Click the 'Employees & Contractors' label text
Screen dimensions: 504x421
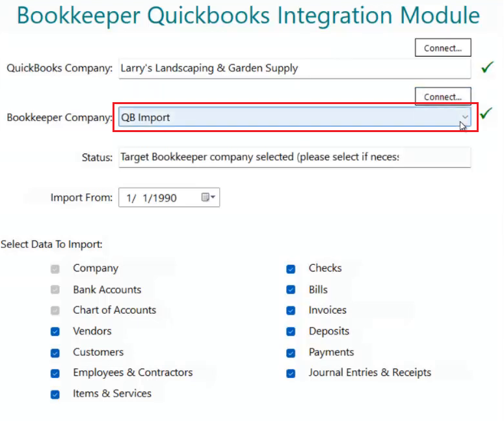click(133, 372)
